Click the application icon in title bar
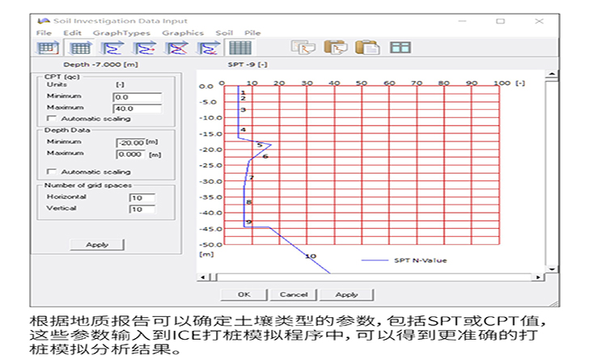The image size is (589, 364). click(44, 21)
